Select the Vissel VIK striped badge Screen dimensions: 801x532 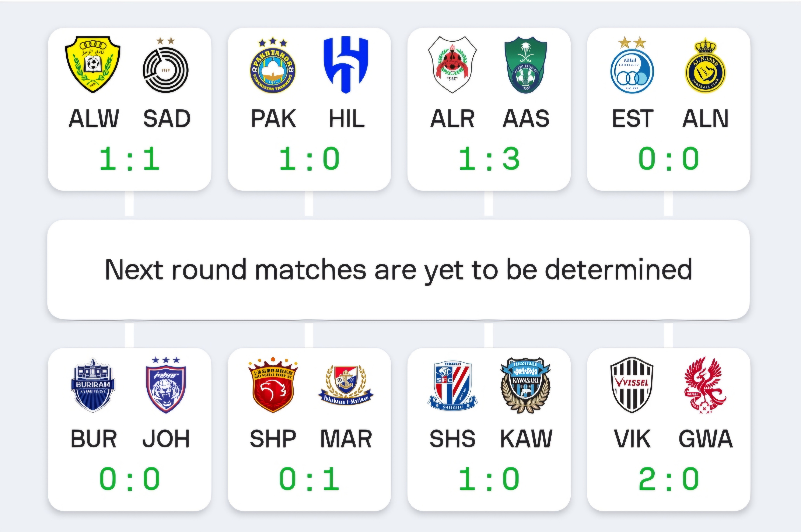632,385
